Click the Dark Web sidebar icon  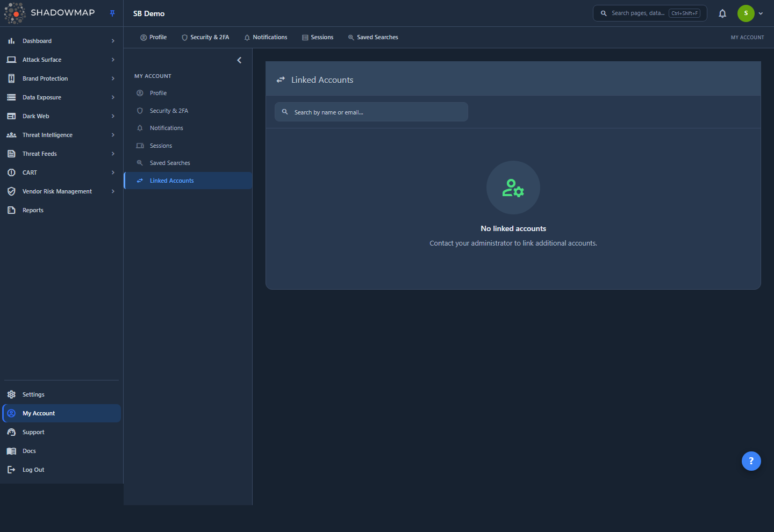(11, 116)
